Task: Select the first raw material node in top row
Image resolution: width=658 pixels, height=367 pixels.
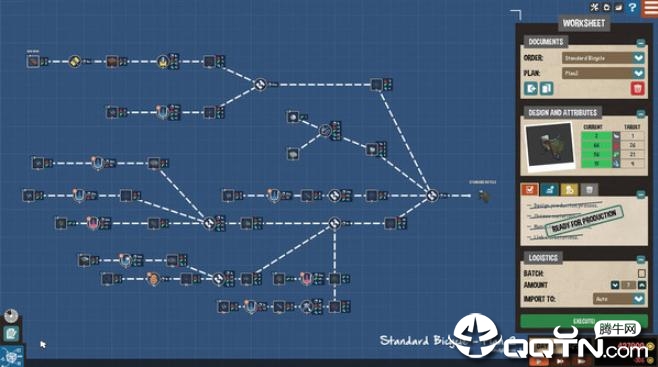Action: 33,61
